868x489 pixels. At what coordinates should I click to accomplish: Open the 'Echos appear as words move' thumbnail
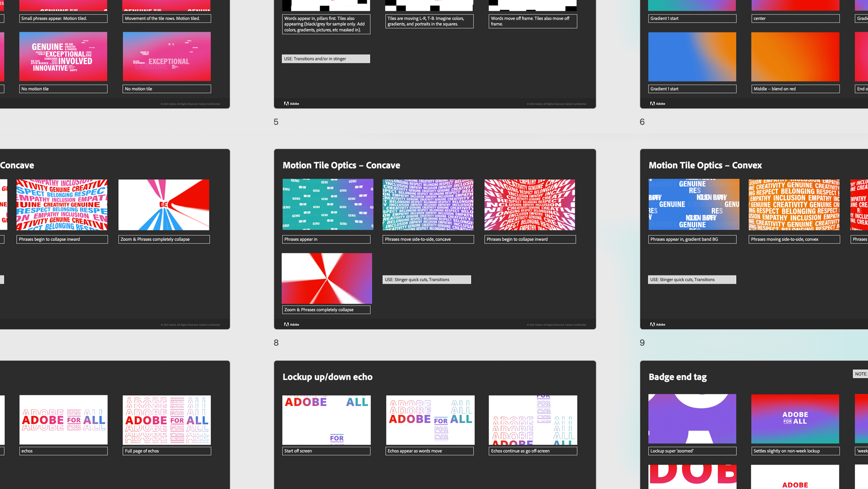pos(430,420)
